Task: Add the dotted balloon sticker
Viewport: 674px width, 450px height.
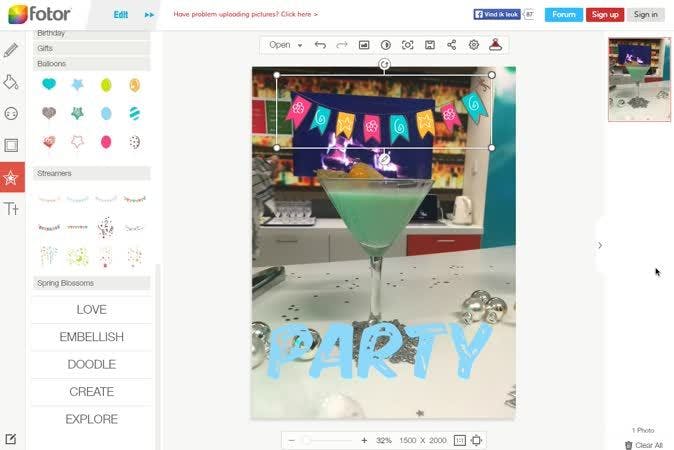Action: click(135, 142)
